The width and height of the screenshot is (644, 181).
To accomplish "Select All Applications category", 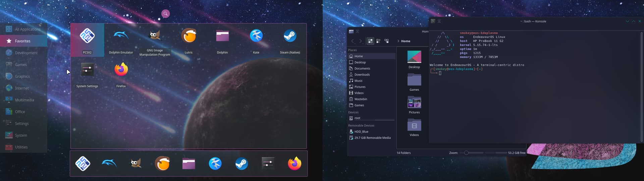I will [23, 29].
